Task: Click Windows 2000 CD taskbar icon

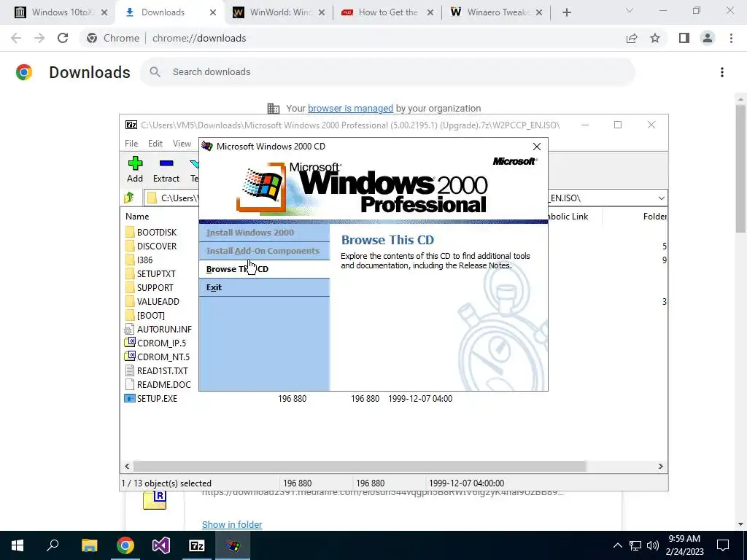Action: [233, 545]
